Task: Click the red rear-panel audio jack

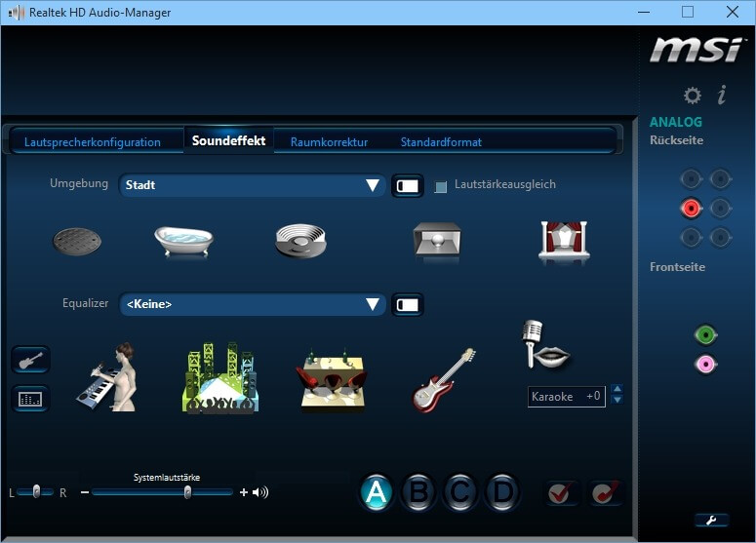Action: pos(691,209)
